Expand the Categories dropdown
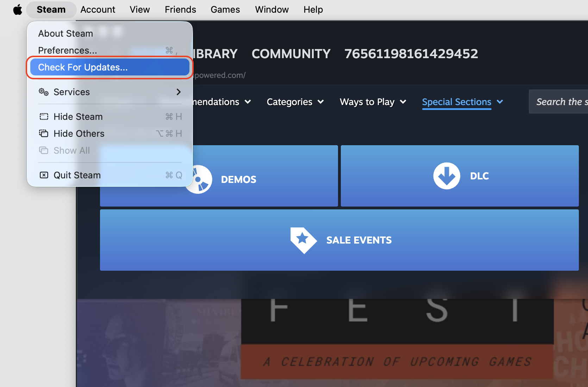588x387 pixels. click(295, 102)
